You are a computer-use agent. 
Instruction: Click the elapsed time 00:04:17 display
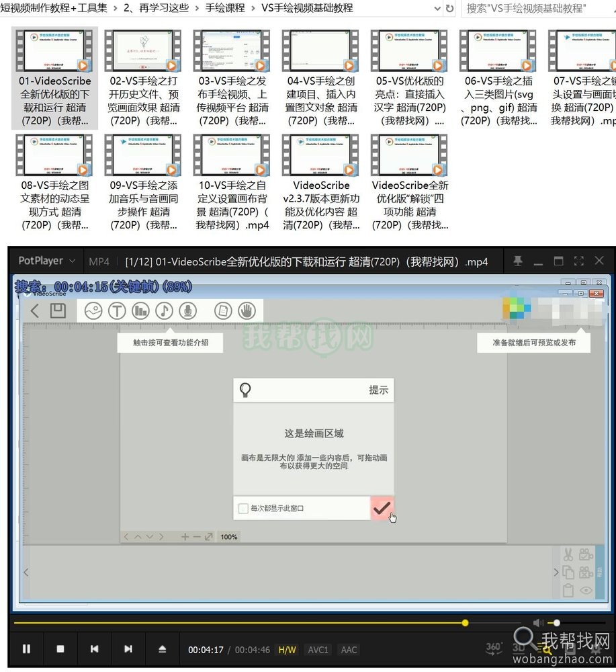206,650
